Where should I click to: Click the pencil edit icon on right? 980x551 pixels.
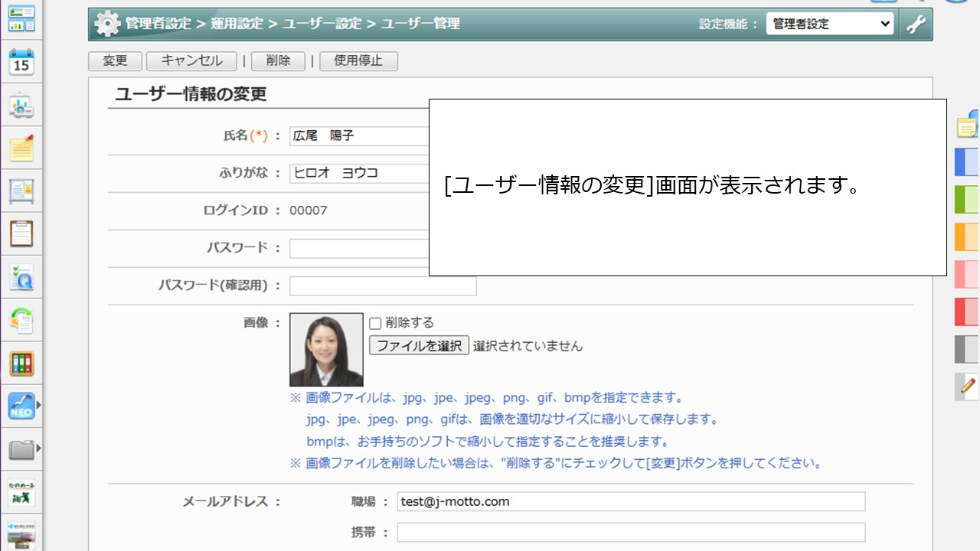(x=968, y=386)
